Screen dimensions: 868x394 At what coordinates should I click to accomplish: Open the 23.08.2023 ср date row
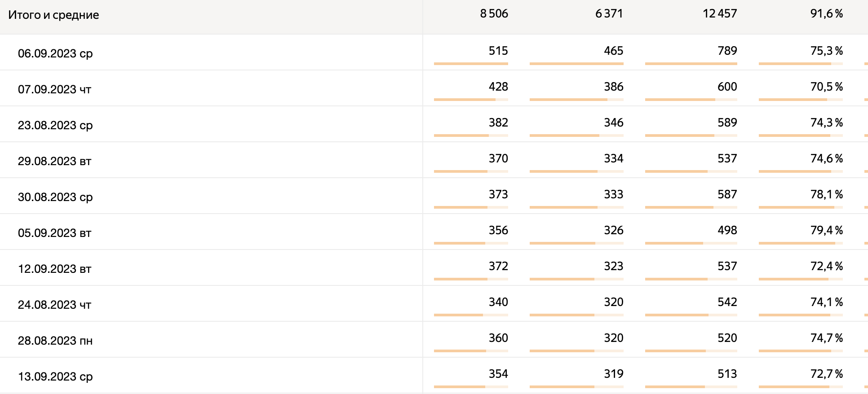click(x=55, y=125)
